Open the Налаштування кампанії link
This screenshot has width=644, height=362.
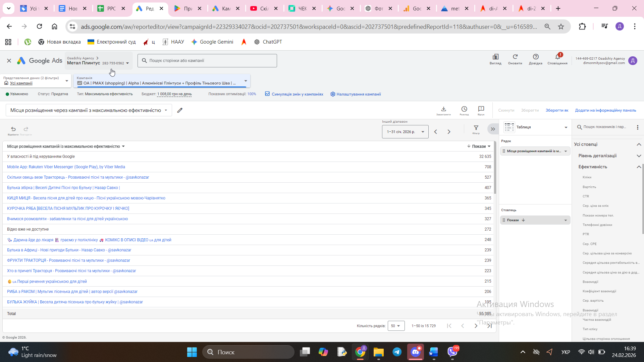(x=358, y=94)
